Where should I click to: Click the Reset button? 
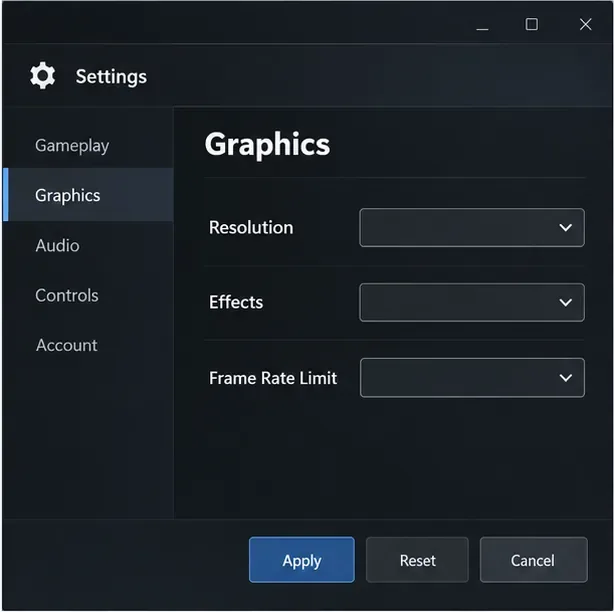pyautogui.click(x=417, y=560)
